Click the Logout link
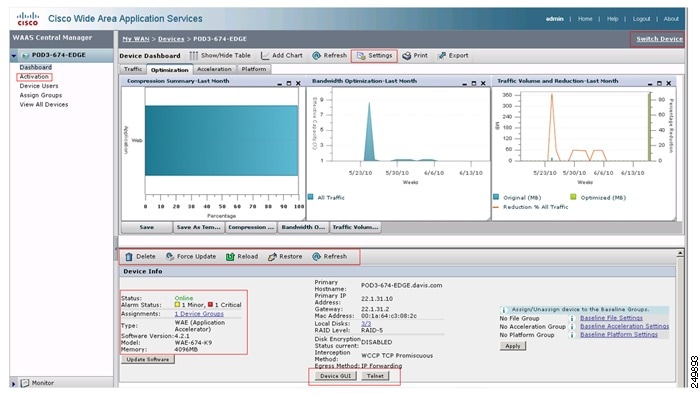 pos(641,19)
